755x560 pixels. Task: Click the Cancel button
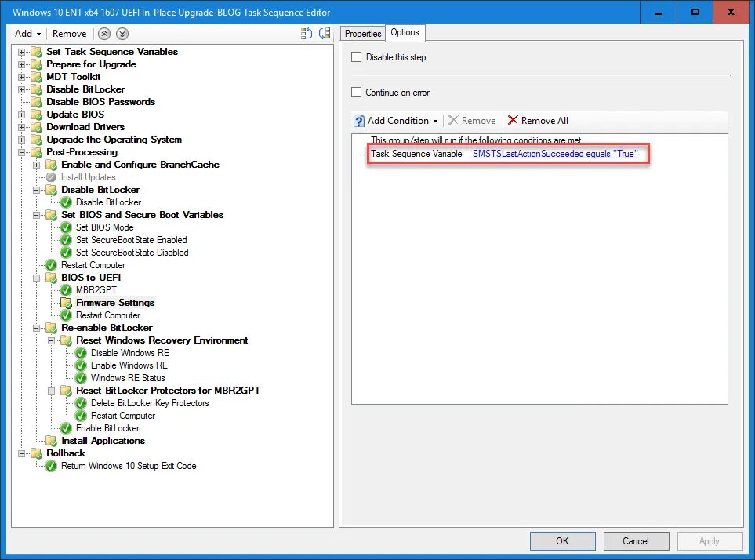tap(636, 540)
